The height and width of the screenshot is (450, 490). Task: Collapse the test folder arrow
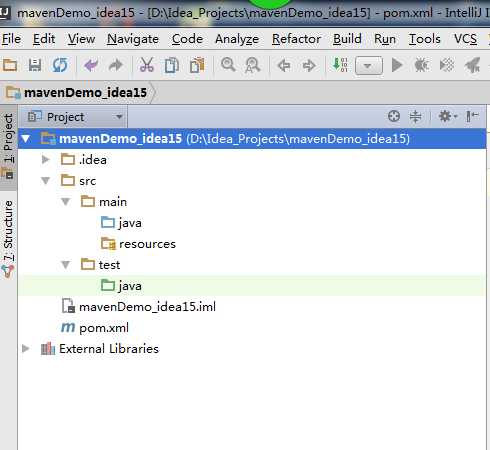click(x=66, y=265)
